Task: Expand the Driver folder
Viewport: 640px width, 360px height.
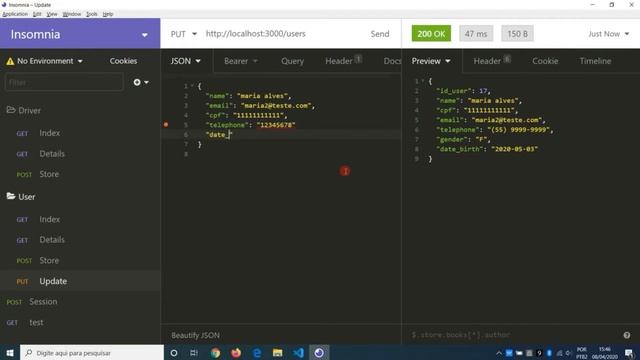Action: pyautogui.click(x=24, y=111)
